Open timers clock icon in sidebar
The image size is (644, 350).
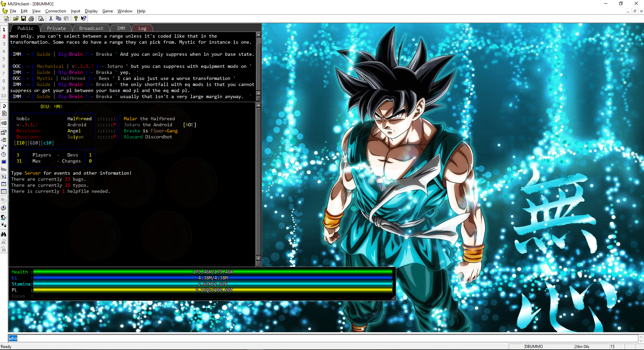(x=4, y=154)
